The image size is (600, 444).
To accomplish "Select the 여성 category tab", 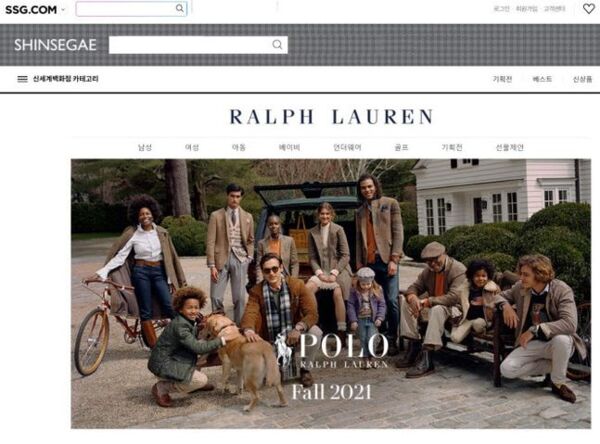I will click(x=192, y=147).
